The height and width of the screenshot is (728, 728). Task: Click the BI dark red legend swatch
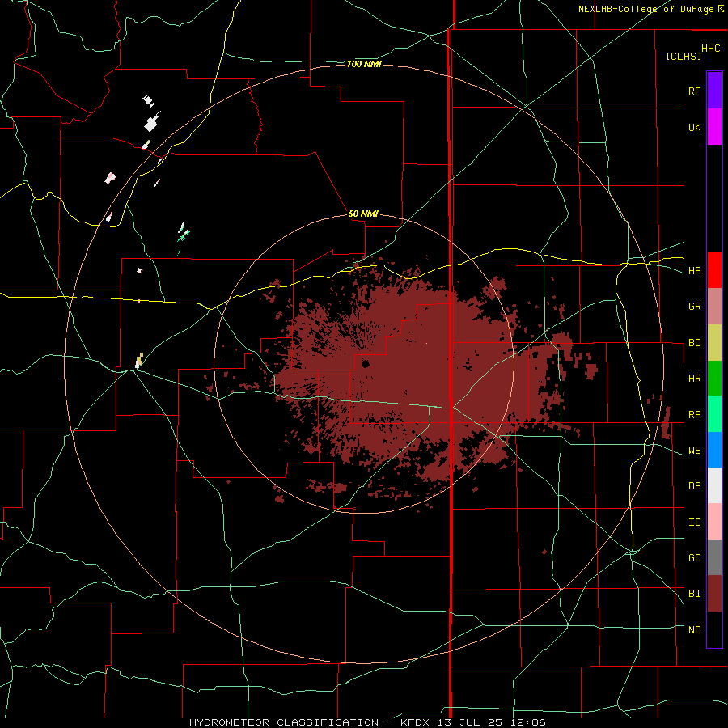(x=714, y=594)
